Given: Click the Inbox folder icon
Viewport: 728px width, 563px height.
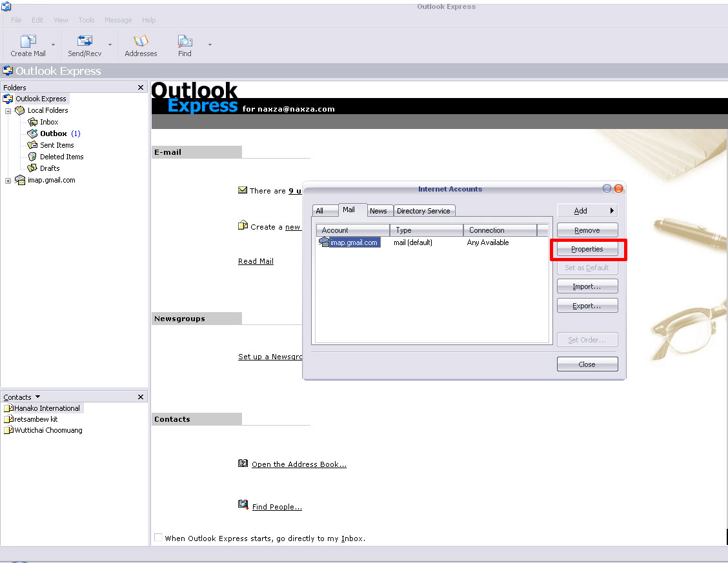Looking at the screenshot, I should pos(32,122).
